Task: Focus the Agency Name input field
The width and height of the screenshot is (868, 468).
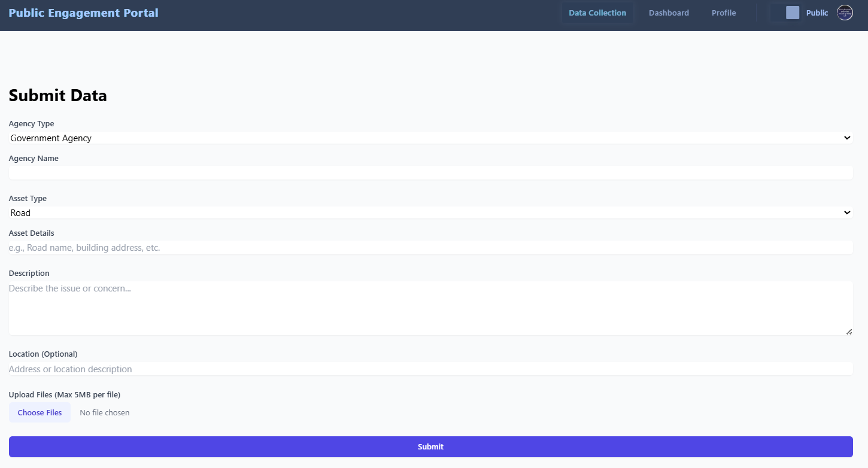Action: click(431, 172)
